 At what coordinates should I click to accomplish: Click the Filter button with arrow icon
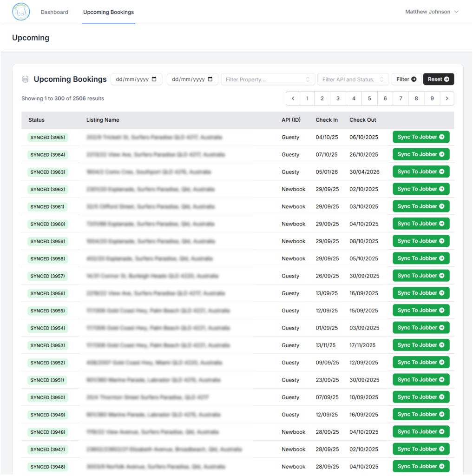click(x=406, y=79)
